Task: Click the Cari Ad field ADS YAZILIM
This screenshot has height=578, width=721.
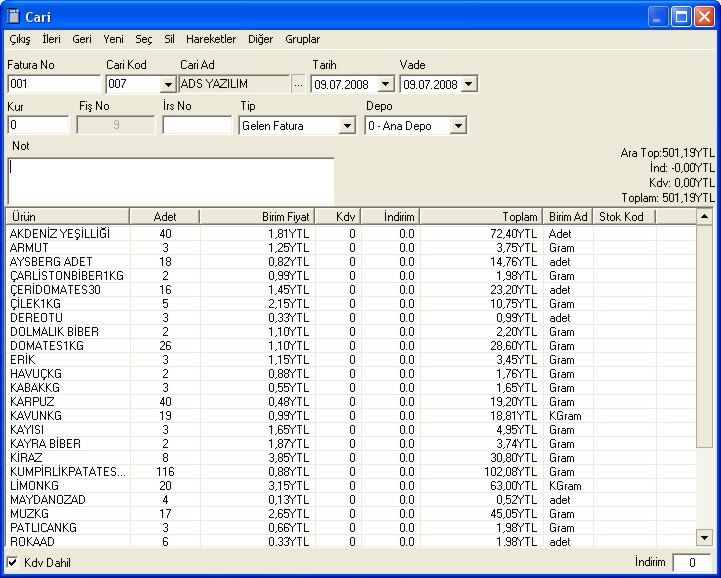Action: (234, 84)
